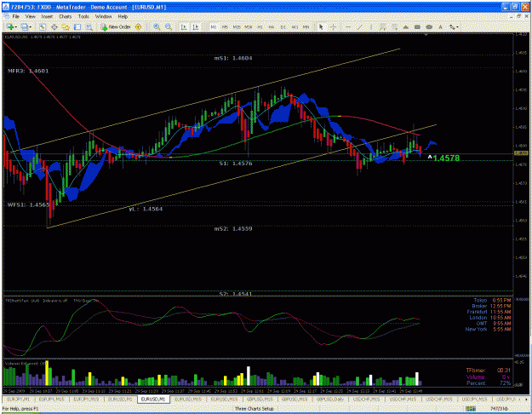Image resolution: width=532 pixels, height=414 pixels.
Task: Click the 747/3 kb connection status
Action: pos(499,409)
